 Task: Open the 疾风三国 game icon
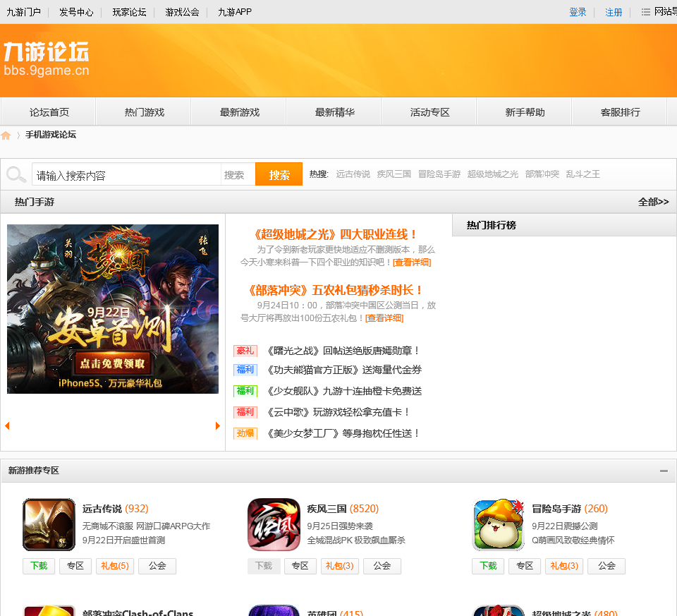point(274,524)
